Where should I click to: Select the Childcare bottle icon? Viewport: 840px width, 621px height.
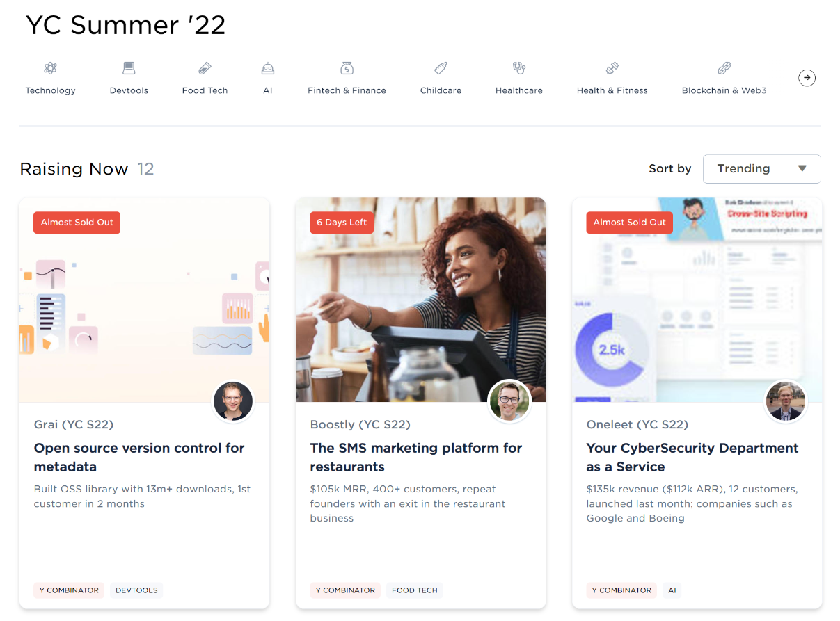pyautogui.click(x=441, y=68)
